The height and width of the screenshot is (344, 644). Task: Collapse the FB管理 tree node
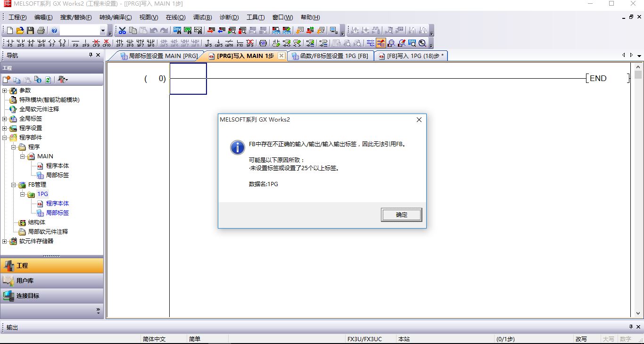click(14, 185)
